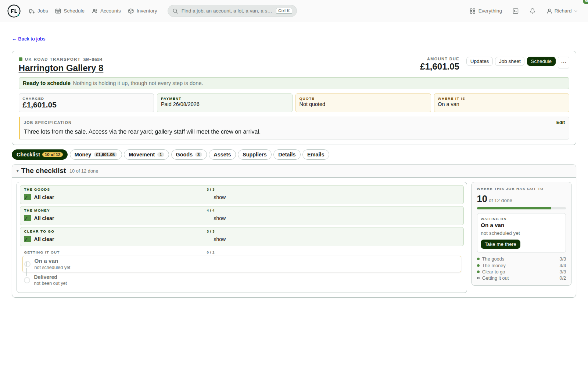
Task: Click the Richard user profile icon
Action: pyautogui.click(x=549, y=11)
